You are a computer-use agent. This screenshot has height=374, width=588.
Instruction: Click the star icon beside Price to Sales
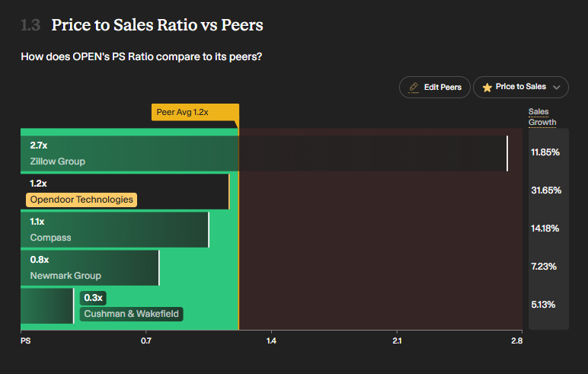(x=487, y=88)
